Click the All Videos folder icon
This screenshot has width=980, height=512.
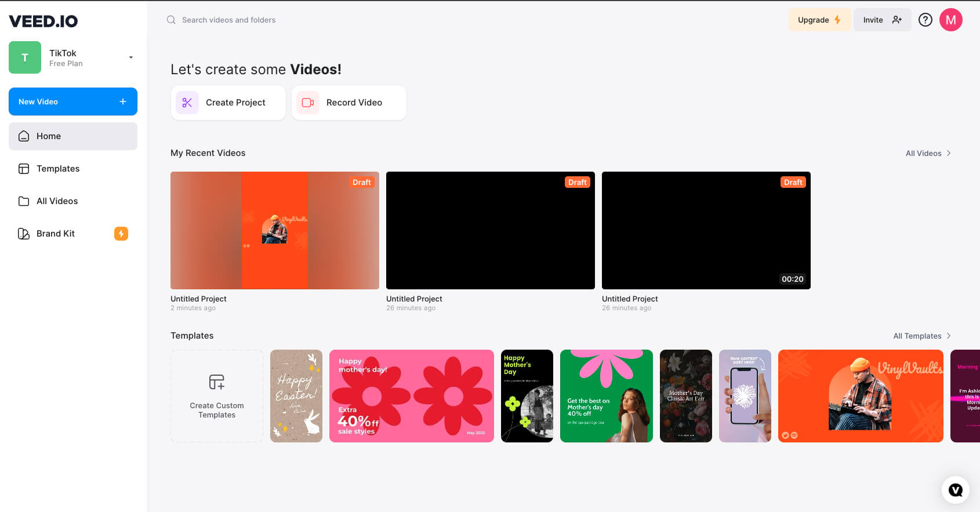[x=24, y=201]
